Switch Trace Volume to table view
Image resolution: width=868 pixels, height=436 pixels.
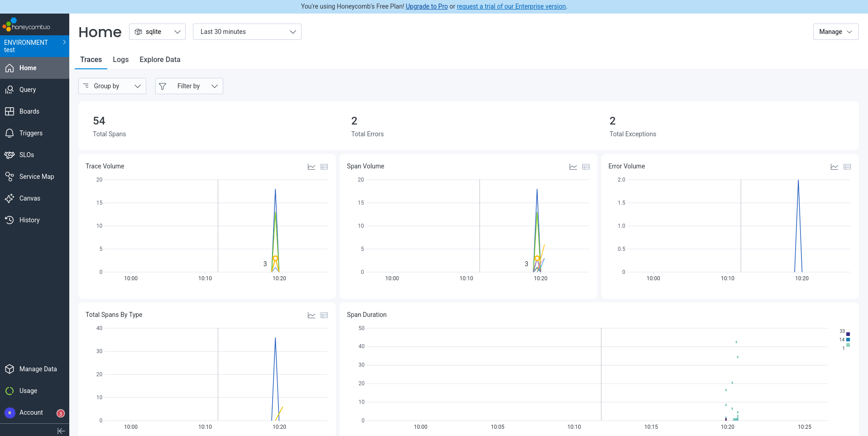click(x=324, y=167)
